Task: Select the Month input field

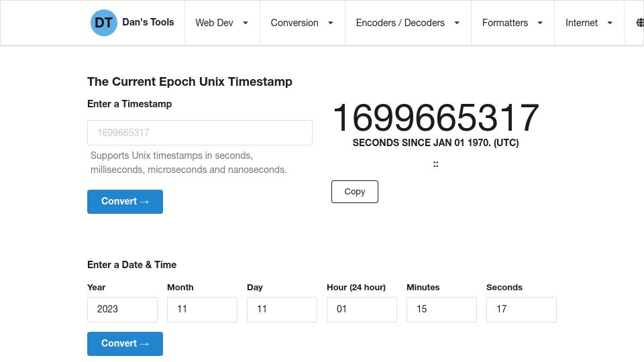Action: coord(202,310)
